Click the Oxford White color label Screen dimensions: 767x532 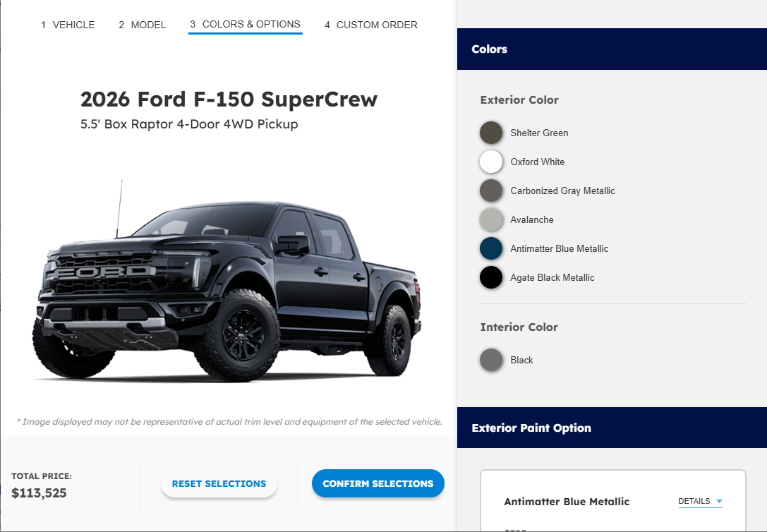point(537,162)
